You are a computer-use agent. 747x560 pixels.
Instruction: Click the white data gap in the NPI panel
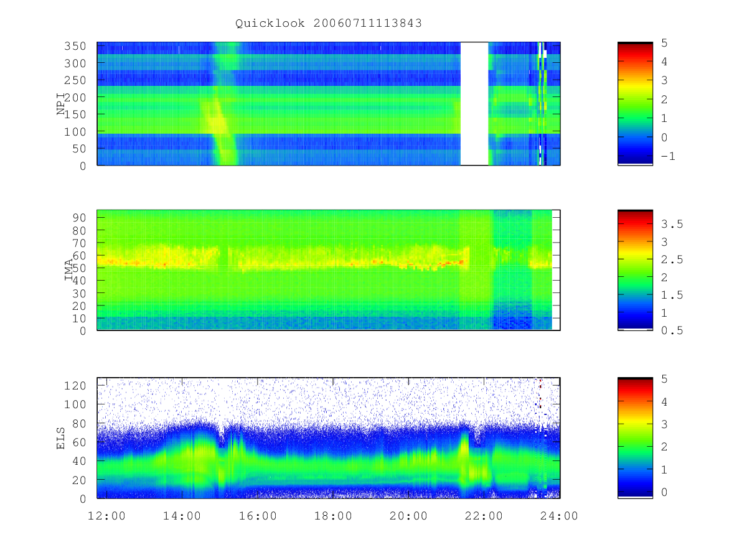474,103
